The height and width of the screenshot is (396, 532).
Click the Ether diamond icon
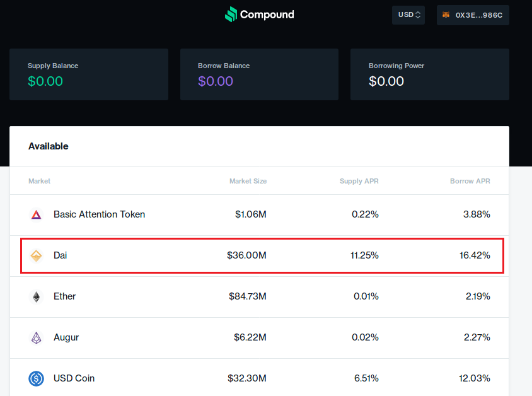coord(37,296)
